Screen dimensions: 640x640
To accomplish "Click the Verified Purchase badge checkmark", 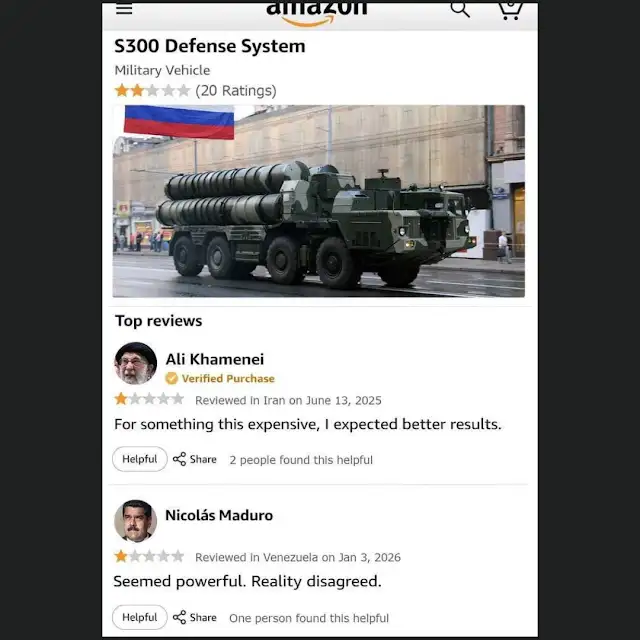I will 171,378.
